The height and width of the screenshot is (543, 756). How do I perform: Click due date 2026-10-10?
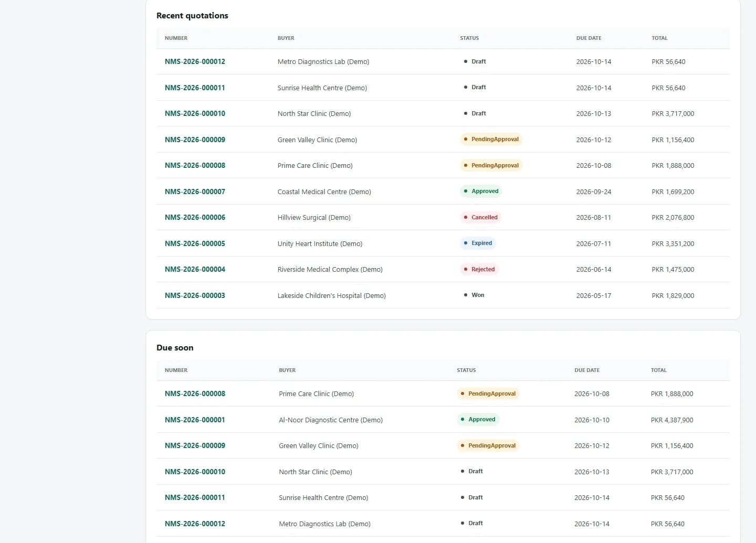592,420
